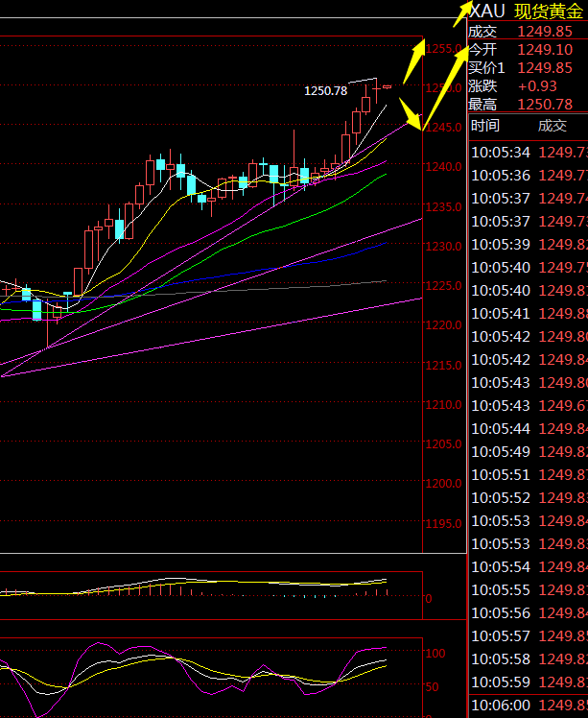
Task: Click the 买价1 label in quote panel
Action: tap(486, 68)
